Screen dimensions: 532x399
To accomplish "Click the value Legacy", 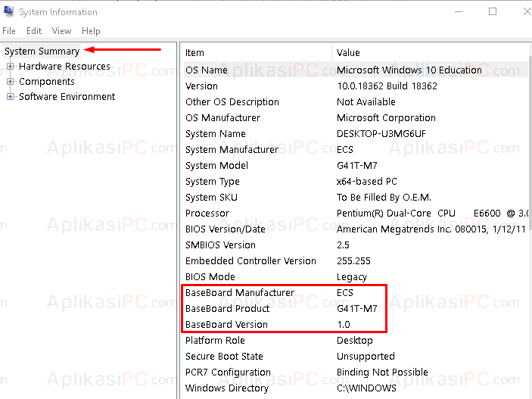I will [352, 277].
